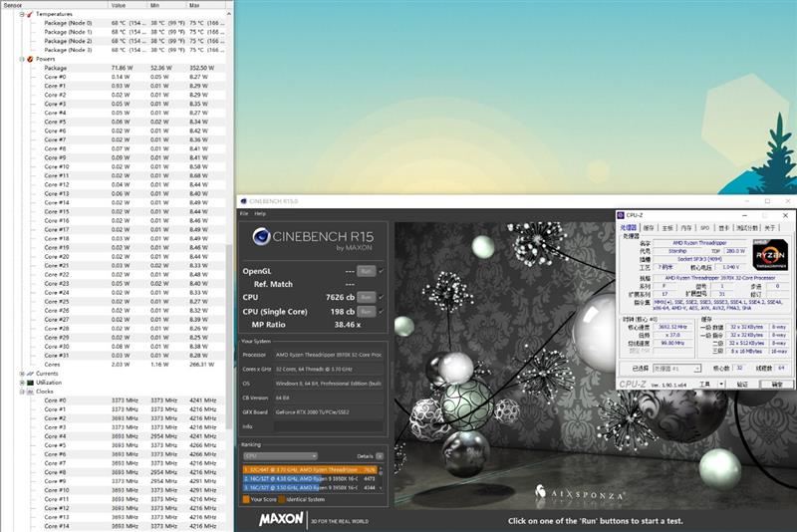Viewport: 797px width, 532px height.
Task: Select the orange 32C/64T Threadripper ranking entry
Action: point(310,470)
